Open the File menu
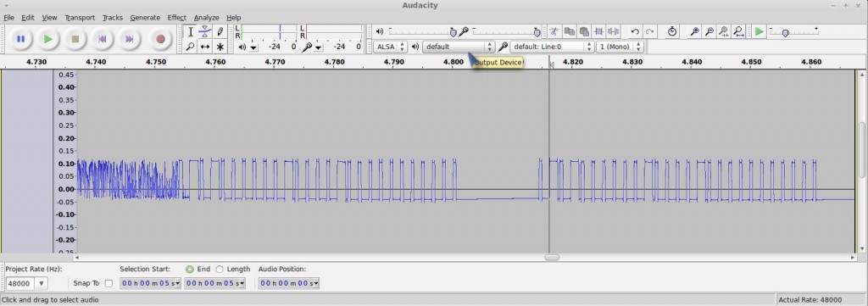868x306 pixels. (8, 17)
